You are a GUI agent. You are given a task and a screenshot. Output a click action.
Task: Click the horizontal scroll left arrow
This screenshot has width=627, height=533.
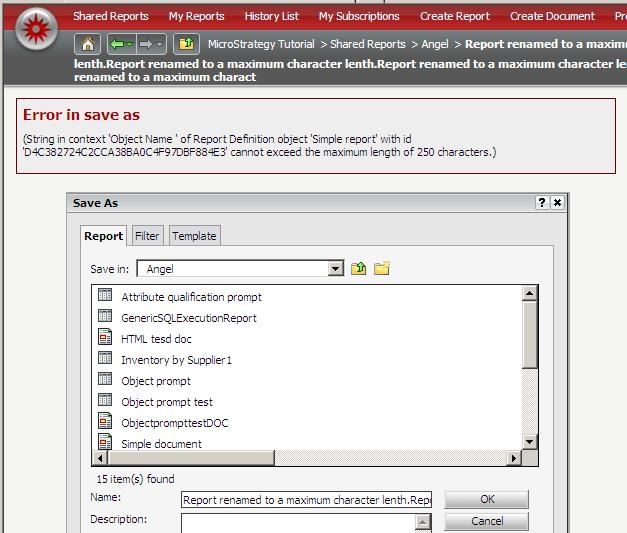pyautogui.click(x=100, y=458)
